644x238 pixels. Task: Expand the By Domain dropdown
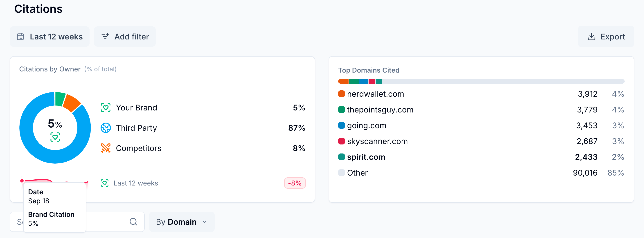pos(182,222)
